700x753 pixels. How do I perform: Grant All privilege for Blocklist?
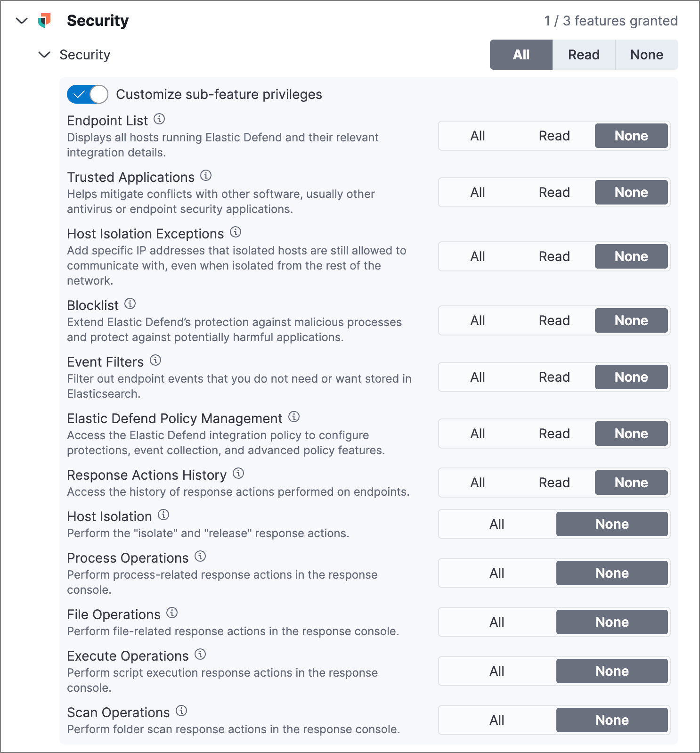click(477, 320)
